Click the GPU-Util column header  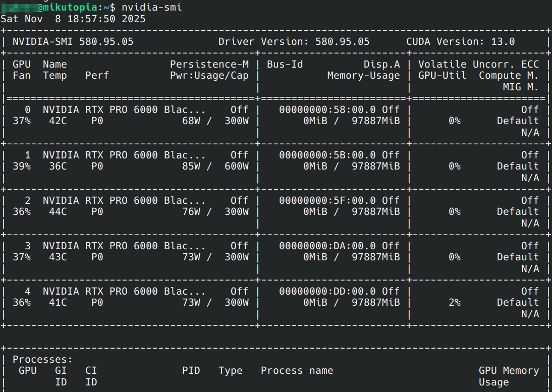[442, 76]
